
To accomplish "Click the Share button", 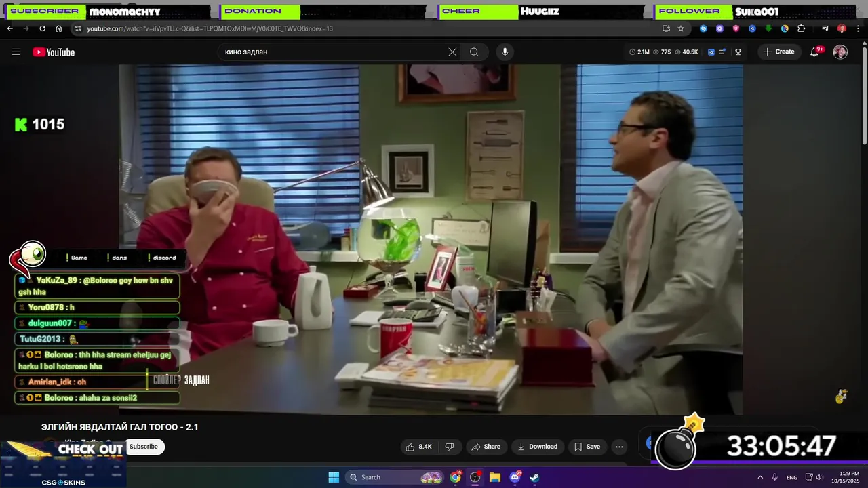I will coord(486,447).
